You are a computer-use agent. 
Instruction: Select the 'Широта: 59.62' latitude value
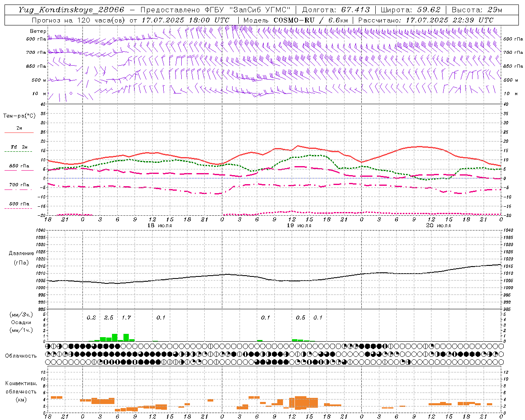click(411, 10)
